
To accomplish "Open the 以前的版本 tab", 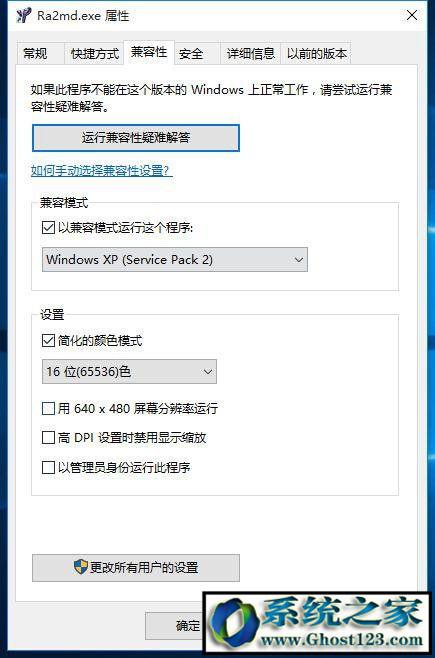I will pos(316,54).
